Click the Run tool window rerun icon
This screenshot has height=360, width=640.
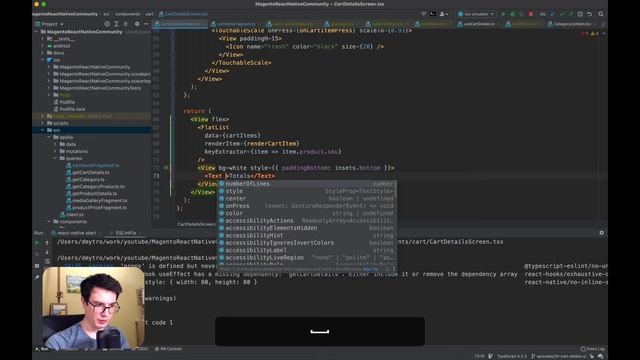pyautogui.click(x=37, y=243)
